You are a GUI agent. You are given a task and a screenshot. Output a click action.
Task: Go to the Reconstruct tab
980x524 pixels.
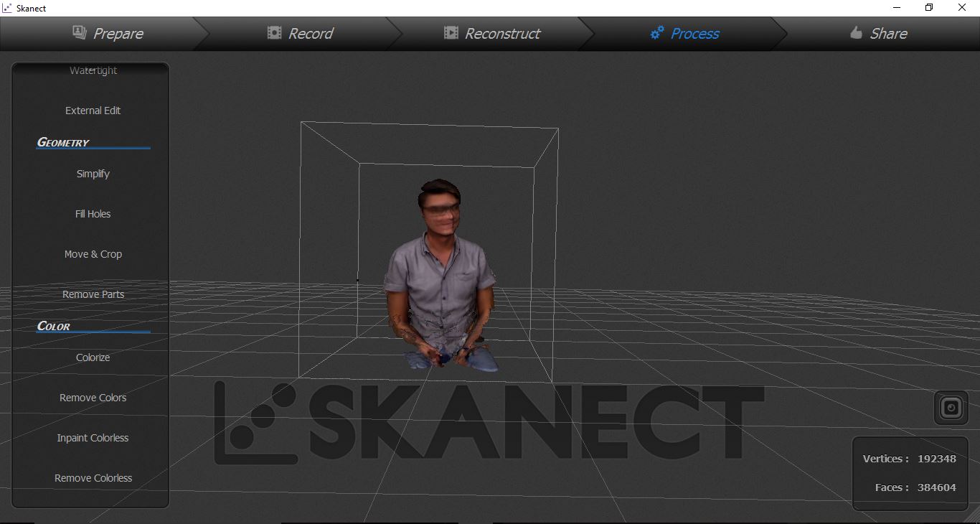pos(492,33)
